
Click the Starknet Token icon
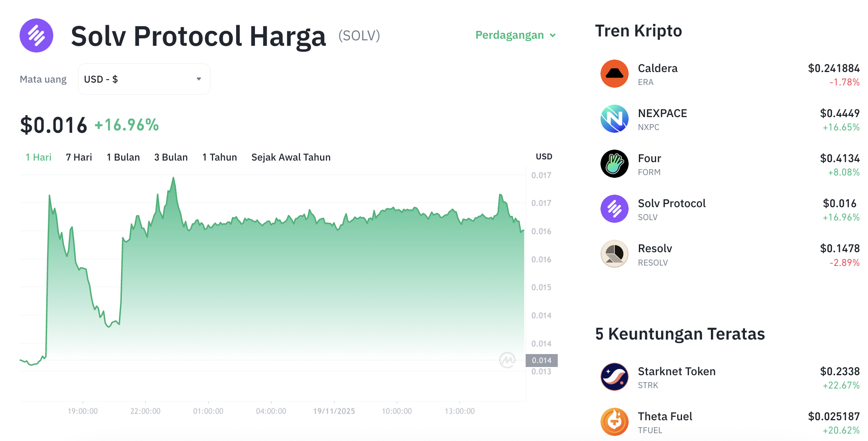[x=614, y=377]
